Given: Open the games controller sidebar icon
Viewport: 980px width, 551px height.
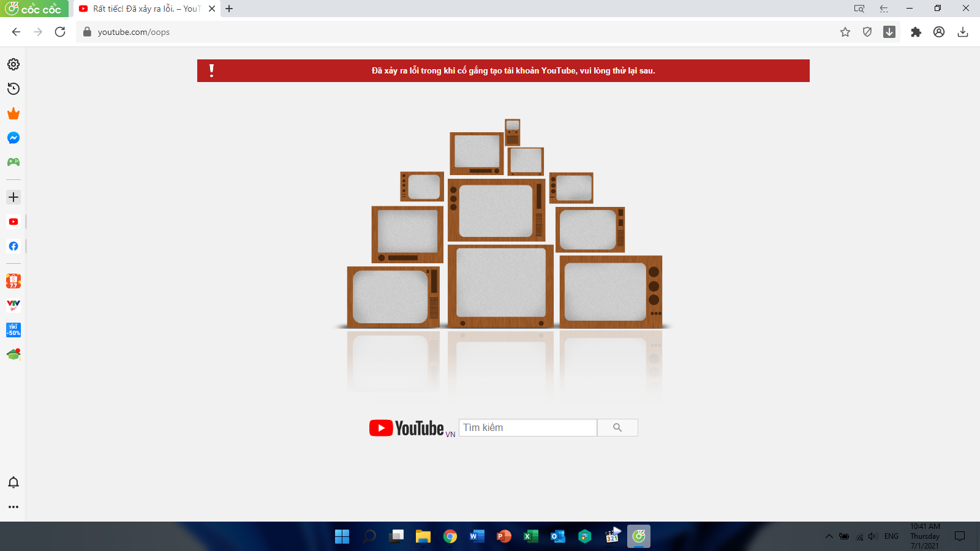Looking at the screenshot, I should [x=13, y=162].
